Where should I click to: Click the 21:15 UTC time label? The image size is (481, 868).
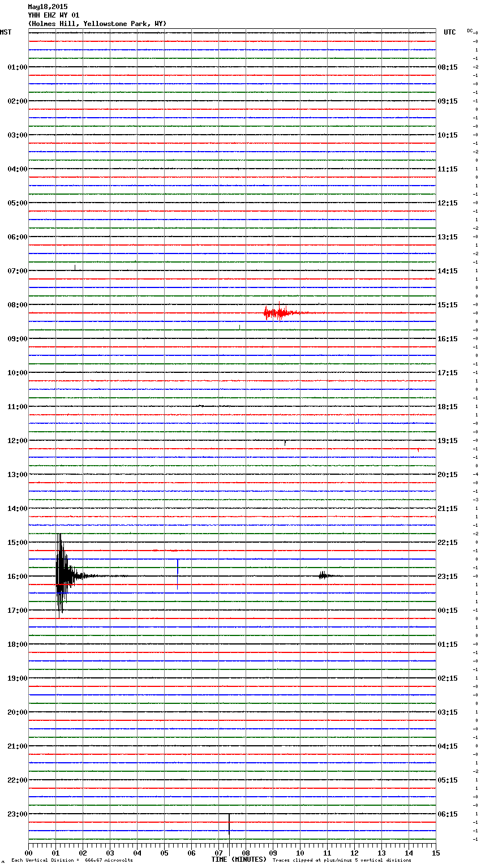click(x=448, y=509)
